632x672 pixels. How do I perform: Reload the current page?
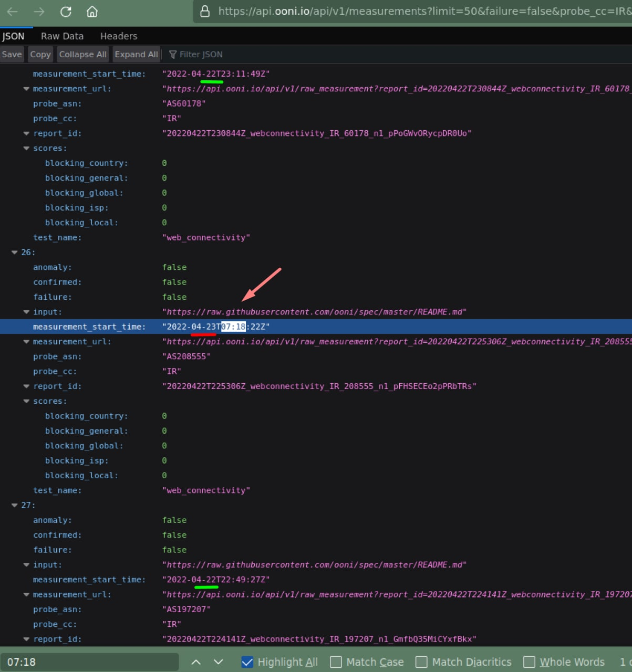(x=65, y=11)
